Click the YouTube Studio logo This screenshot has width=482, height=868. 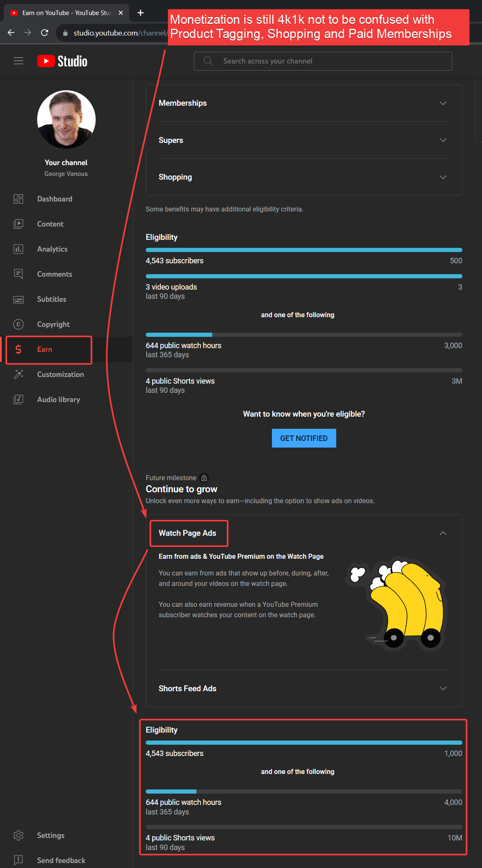pyautogui.click(x=62, y=61)
